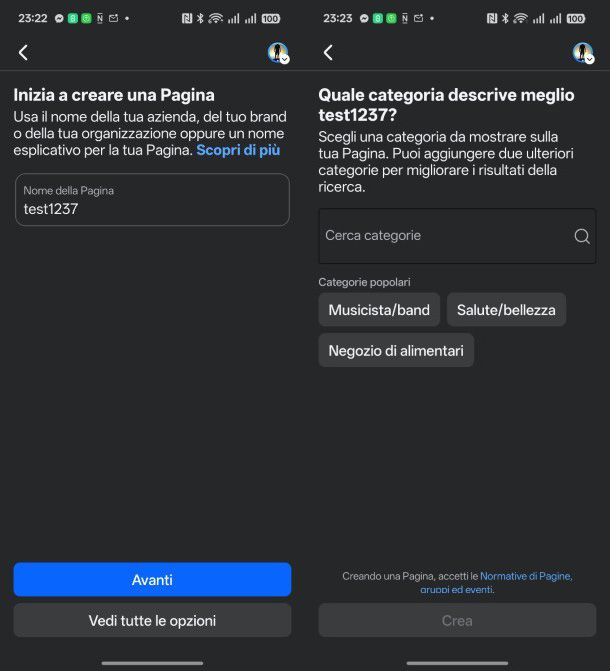
Task: Open profile switcher on the right screen
Action: [x=583, y=53]
